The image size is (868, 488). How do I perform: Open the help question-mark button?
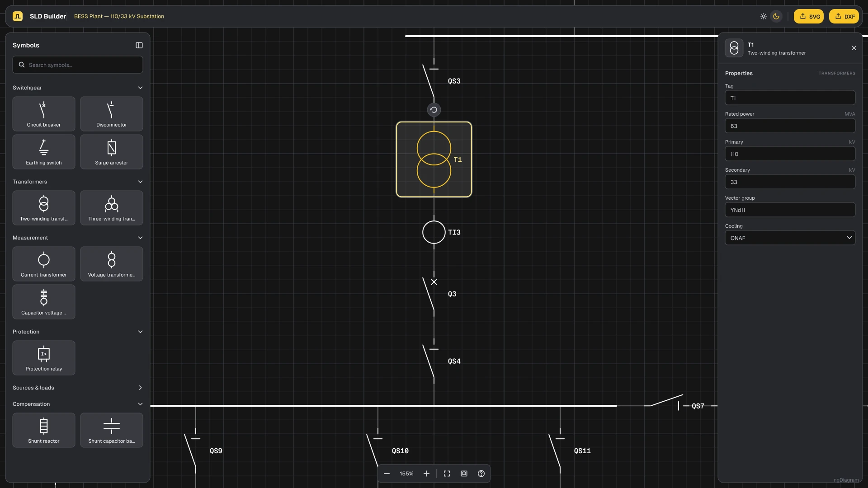coord(481,474)
